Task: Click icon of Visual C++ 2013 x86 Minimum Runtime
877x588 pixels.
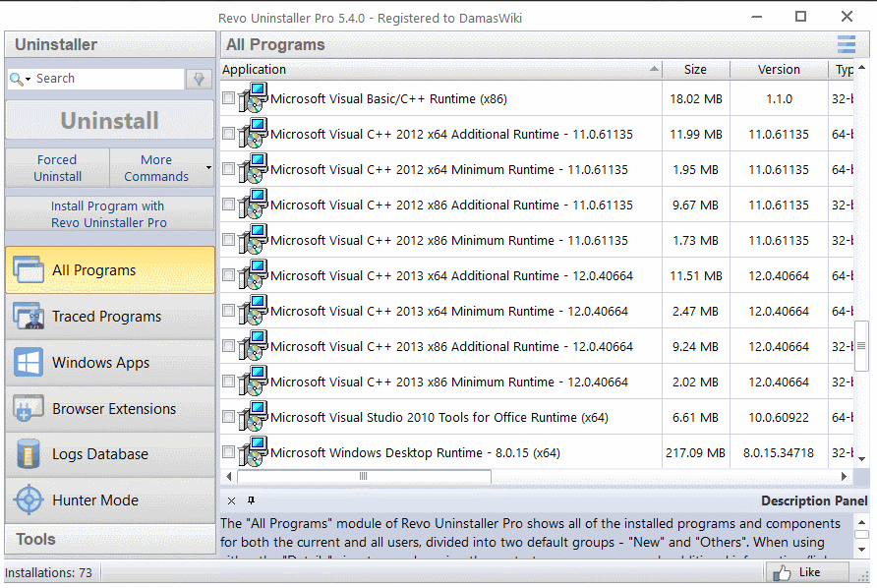Action: (x=253, y=381)
